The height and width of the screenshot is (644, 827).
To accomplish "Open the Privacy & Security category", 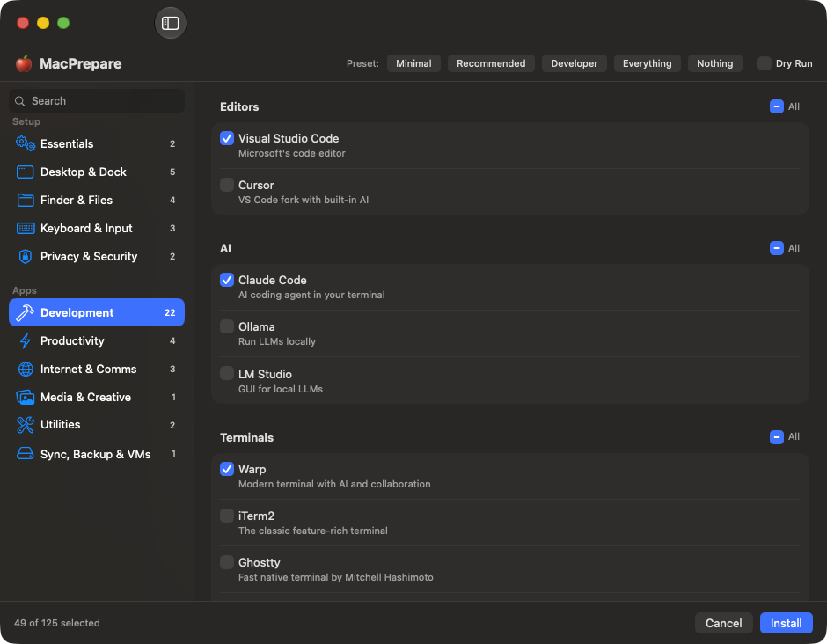I will click(97, 256).
